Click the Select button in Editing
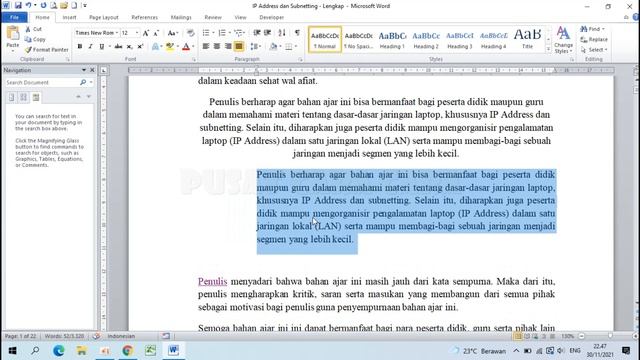640x360 pixels. [x=594, y=50]
